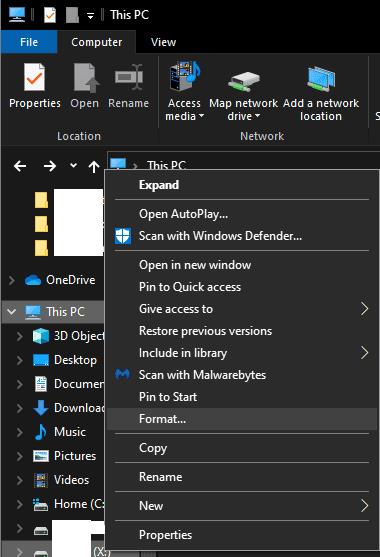Expand the OneDrive tree node

coord(12,280)
